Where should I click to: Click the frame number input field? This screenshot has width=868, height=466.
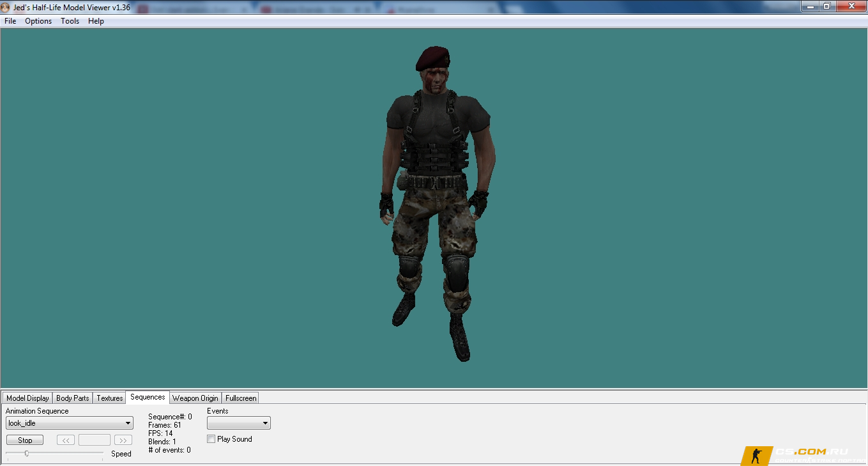pos(94,440)
